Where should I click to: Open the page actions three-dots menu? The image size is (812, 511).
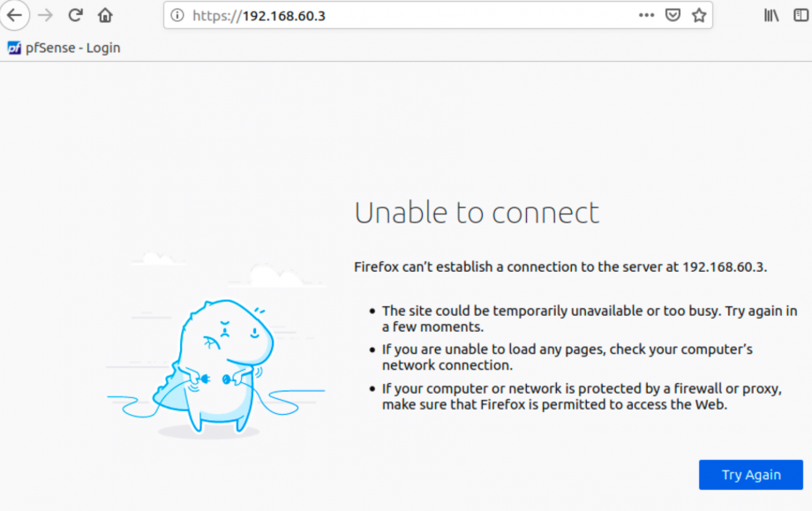coord(646,15)
